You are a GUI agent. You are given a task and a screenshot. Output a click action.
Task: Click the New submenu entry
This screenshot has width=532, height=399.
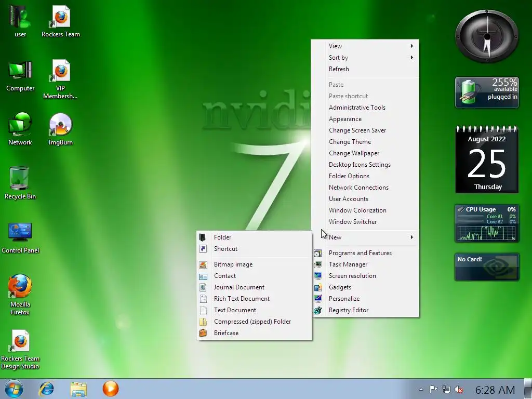click(365, 237)
